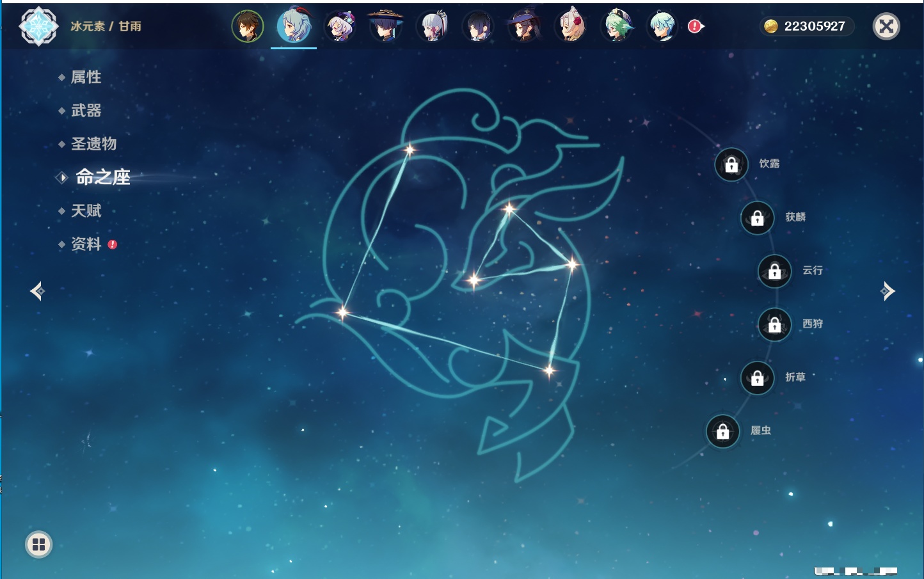Image resolution: width=924 pixels, height=579 pixels.
Task: Click the 云行 constellation label
Action: [x=813, y=271]
